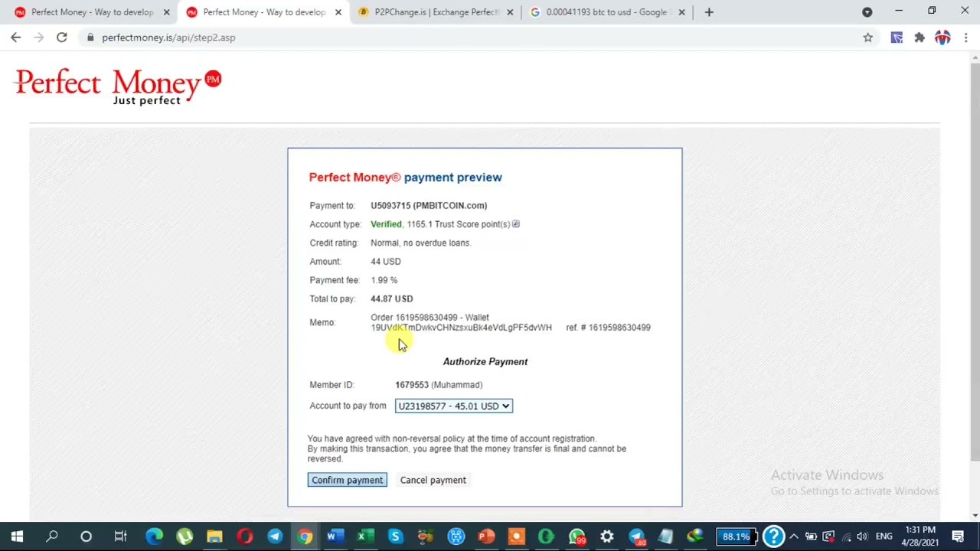Open PowerPoint from the taskbar
Viewport: 980px width, 551px height.
click(x=486, y=536)
